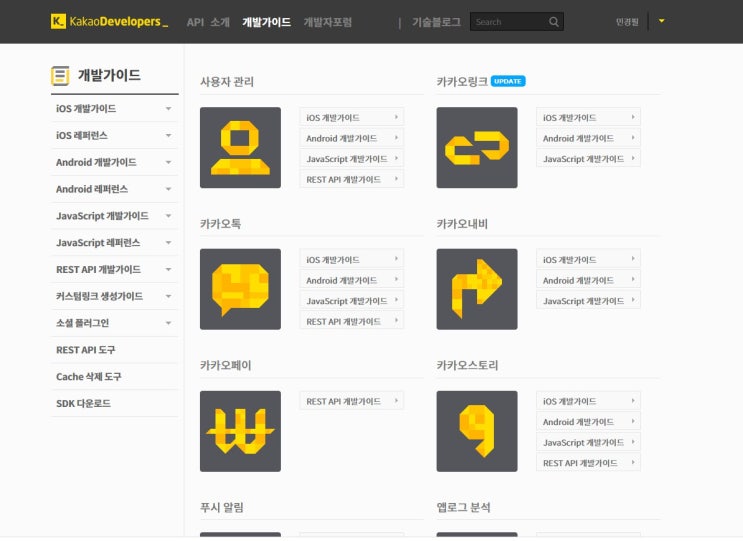Expand iOS 레퍼런스 in sidebar
The height and width of the screenshot is (541, 743).
(114, 135)
